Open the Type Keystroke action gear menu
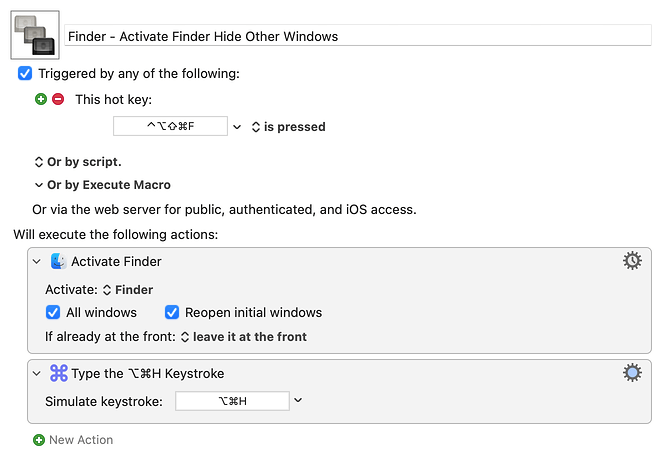The image size is (662, 456). point(632,372)
